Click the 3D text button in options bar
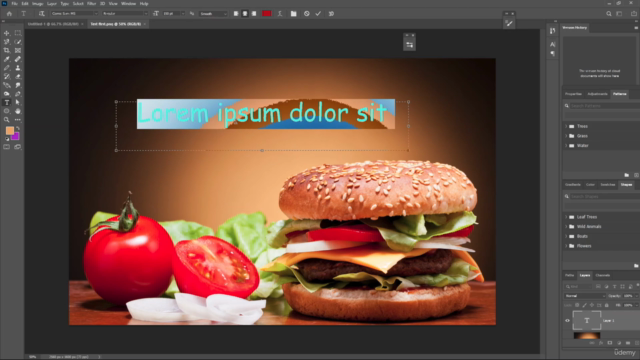Screen dimensions: 640x360 click(331, 13)
